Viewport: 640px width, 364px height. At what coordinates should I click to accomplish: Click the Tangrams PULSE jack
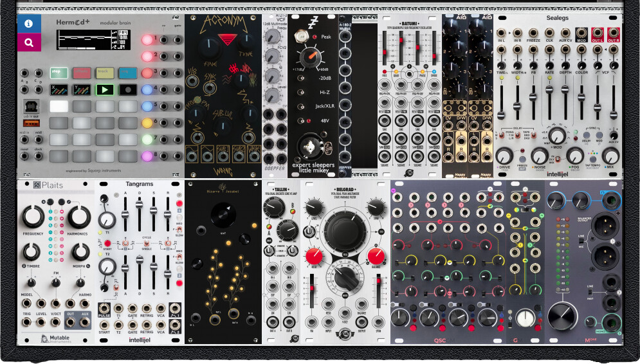click(x=104, y=308)
